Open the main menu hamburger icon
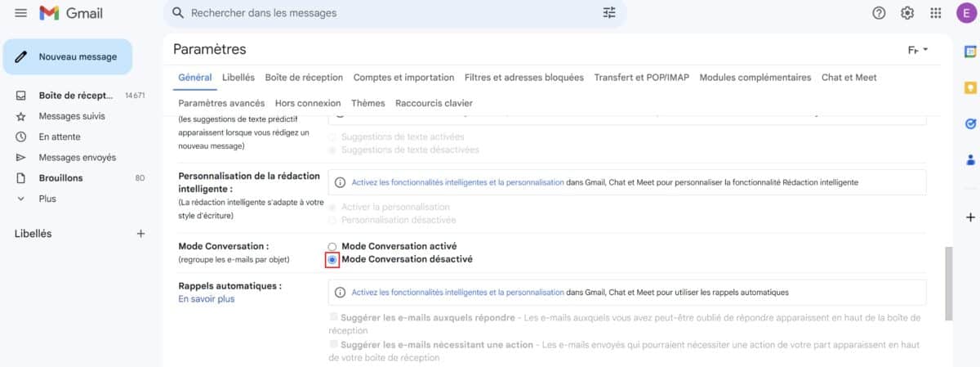 point(21,13)
